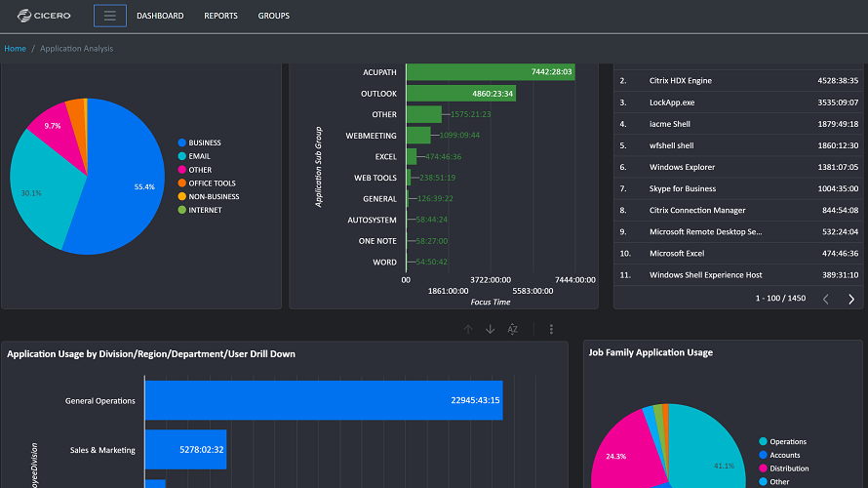Open the REPORTS menu

(x=220, y=16)
